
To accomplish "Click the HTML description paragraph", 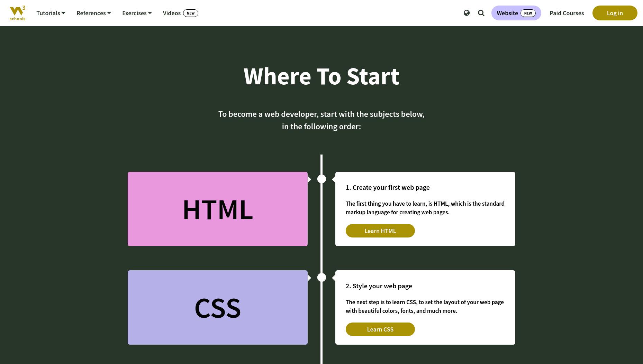I will click(x=425, y=208).
